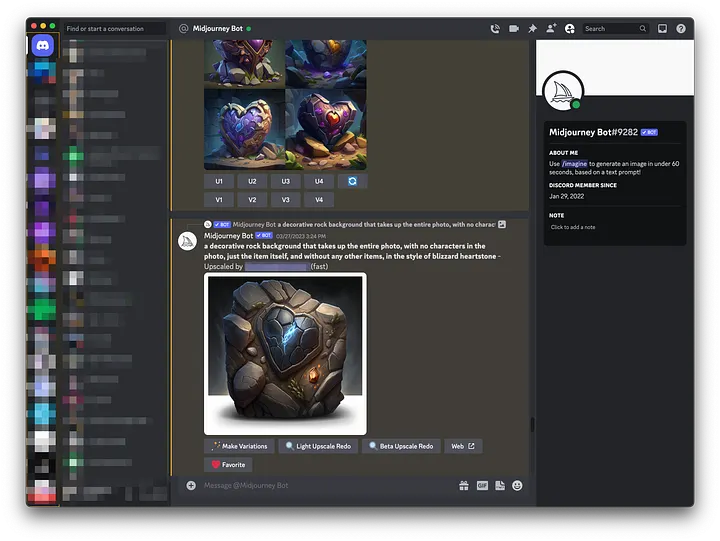
Task: Open the sticker picker
Action: 500,485
